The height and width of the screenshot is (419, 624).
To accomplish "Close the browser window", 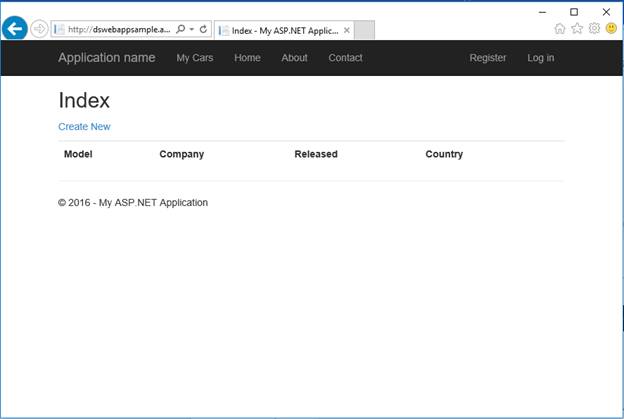I will (x=606, y=12).
